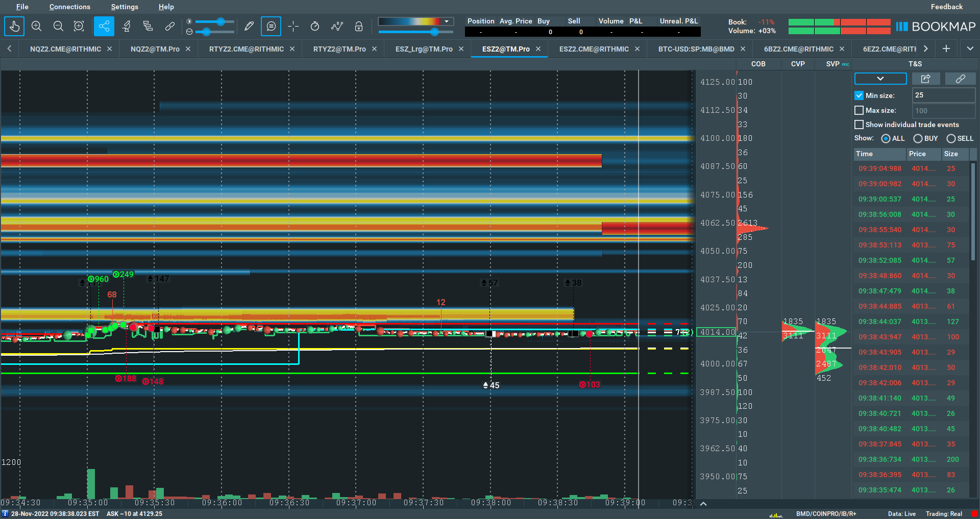The image size is (980, 519).
Task: Select the 09:38:36:734 trade row
Action: pyautogui.click(x=911, y=459)
